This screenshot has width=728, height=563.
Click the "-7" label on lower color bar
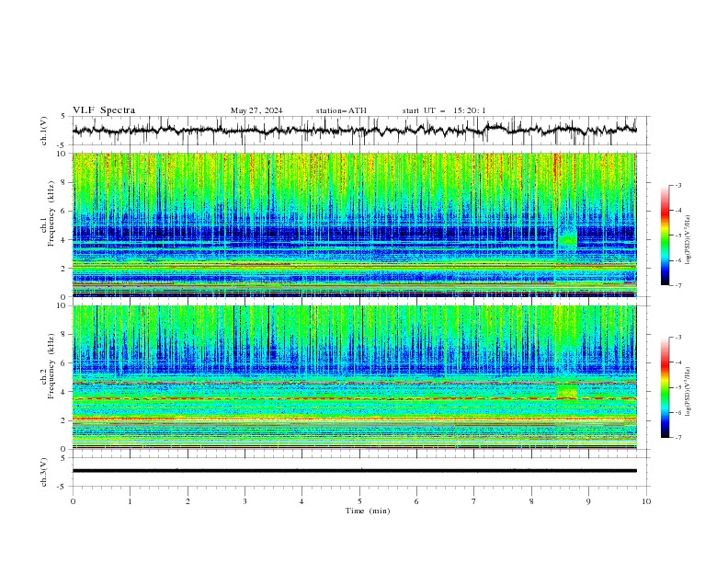point(678,438)
